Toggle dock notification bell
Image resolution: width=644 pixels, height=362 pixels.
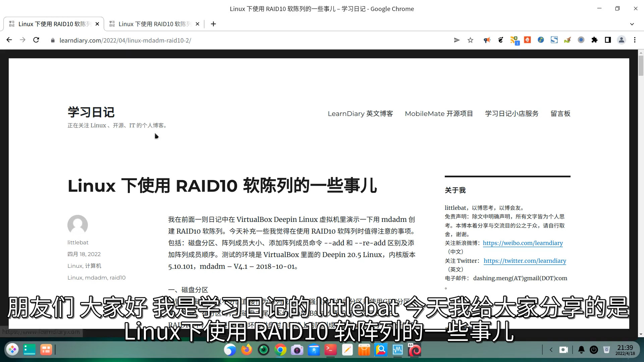[x=581, y=350]
